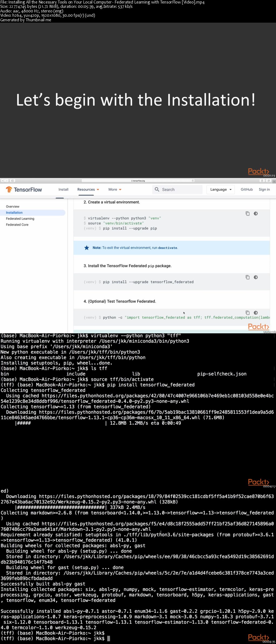Click the final terminal prompt cursor
This screenshot has height=644, width=276.
tap(109, 639)
